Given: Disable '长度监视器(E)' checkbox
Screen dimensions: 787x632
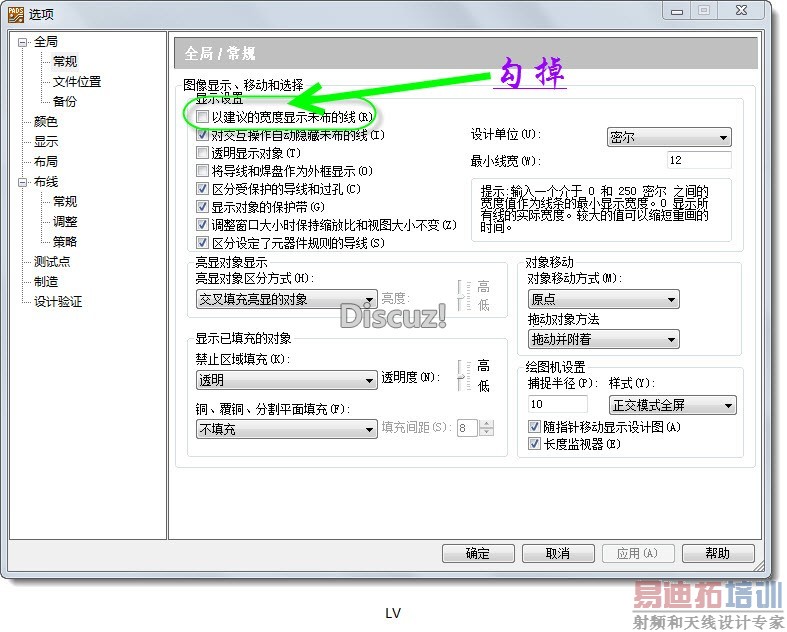Looking at the screenshot, I should pos(534,444).
